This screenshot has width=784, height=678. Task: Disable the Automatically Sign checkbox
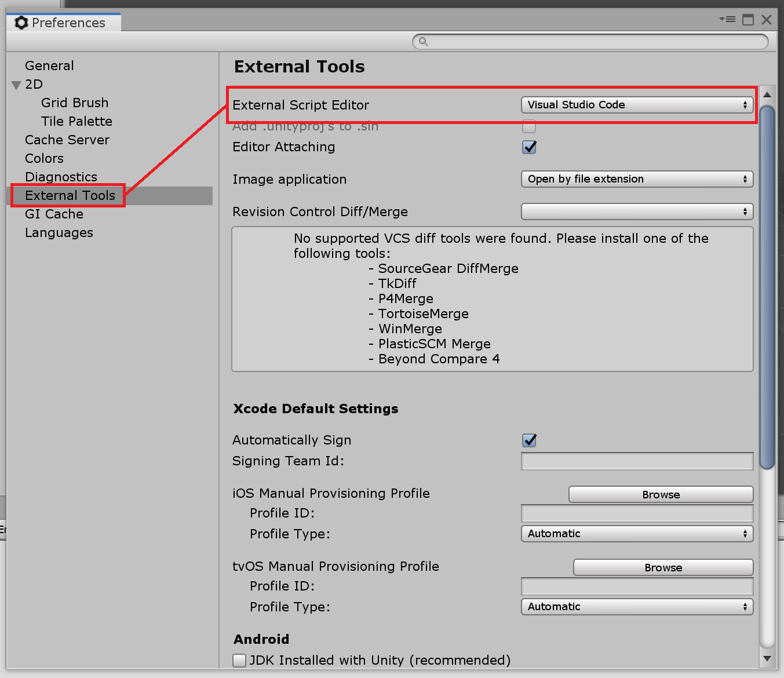528,440
